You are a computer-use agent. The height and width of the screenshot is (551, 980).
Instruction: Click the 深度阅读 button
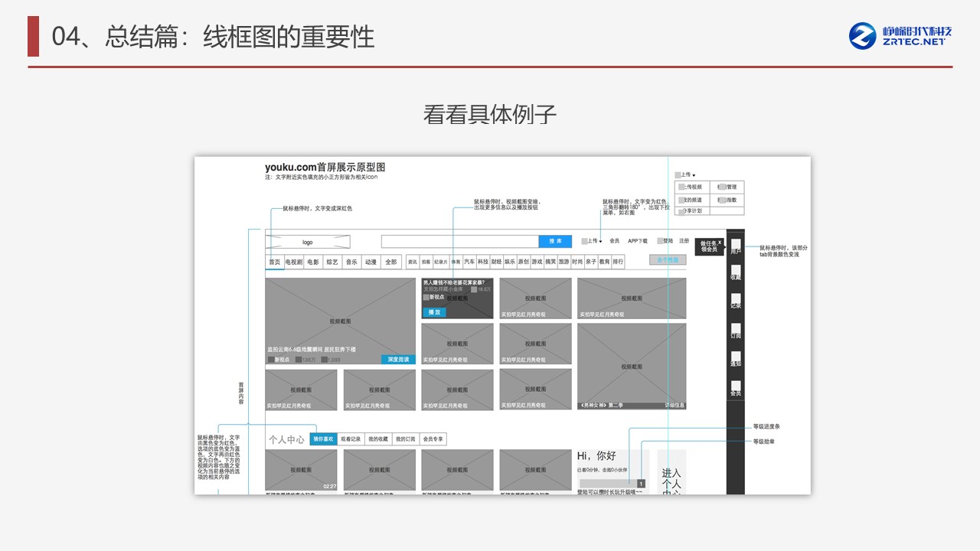[x=398, y=360]
